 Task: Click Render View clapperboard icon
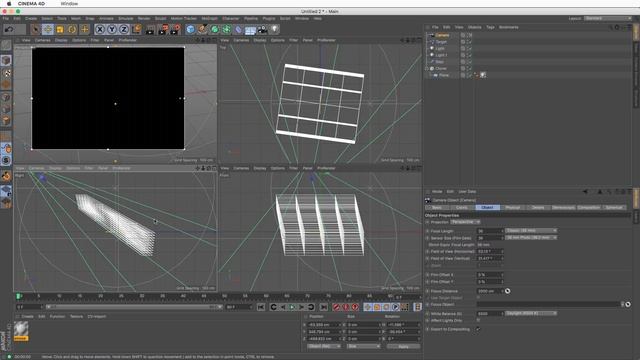(151, 29)
